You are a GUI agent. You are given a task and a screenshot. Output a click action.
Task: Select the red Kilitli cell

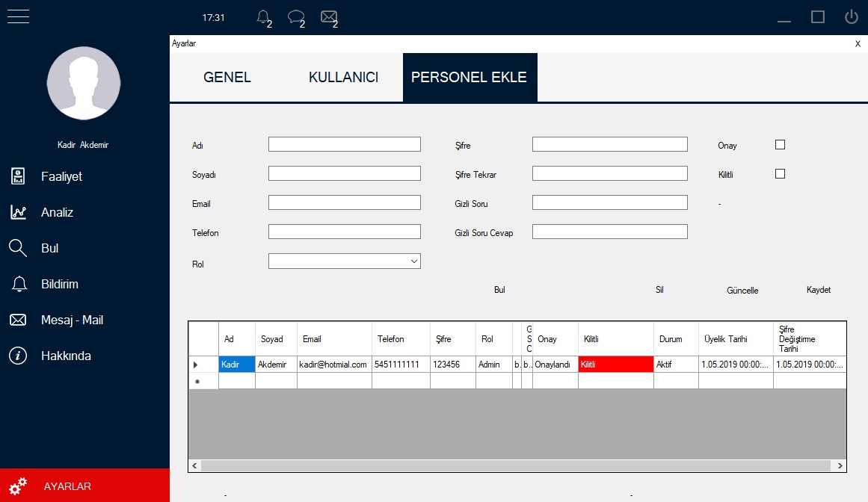[616, 365]
